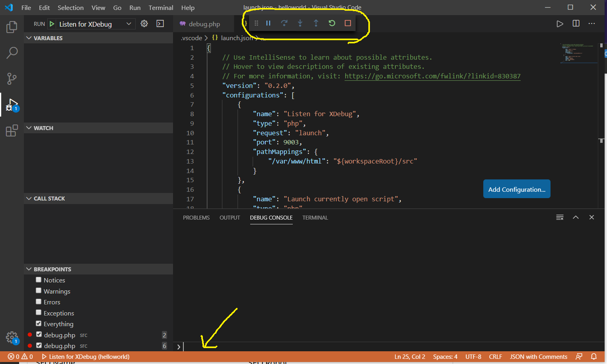Screen dimensions: 607x364
Task: Collapse the Breakpoints section
Action: coord(98,269)
